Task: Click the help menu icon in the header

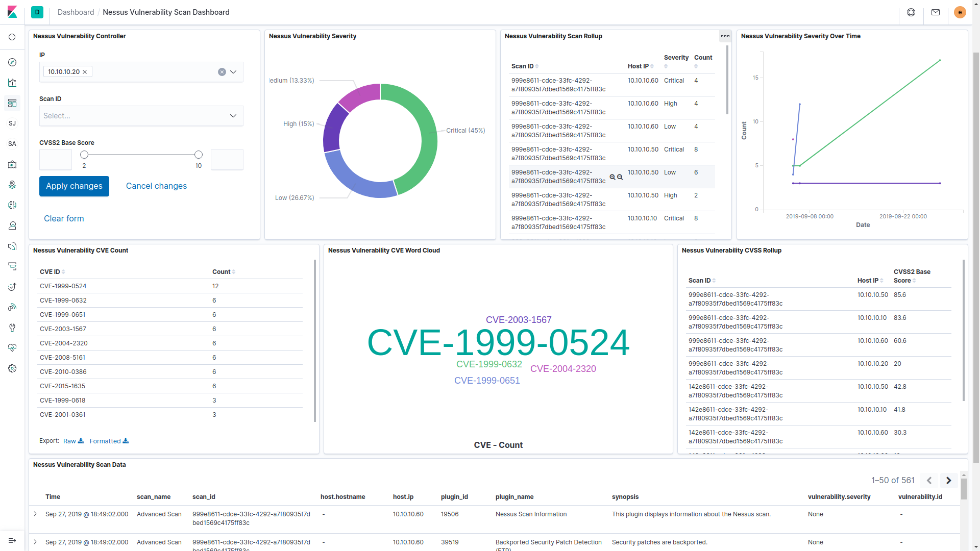Action: click(x=911, y=12)
